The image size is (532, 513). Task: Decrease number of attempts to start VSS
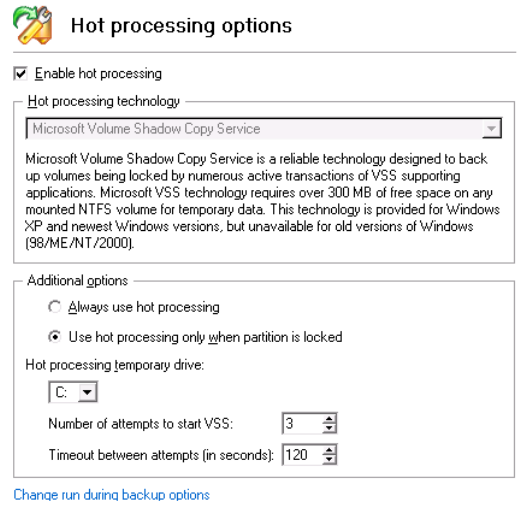(329, 428)
